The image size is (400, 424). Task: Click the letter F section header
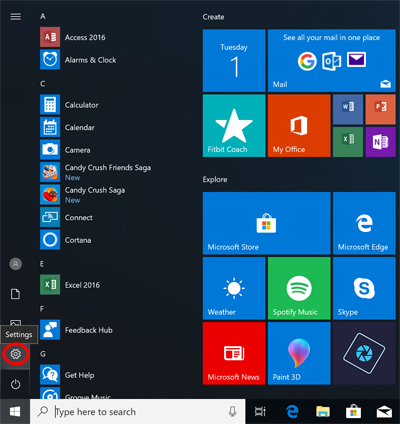point(42,309)
